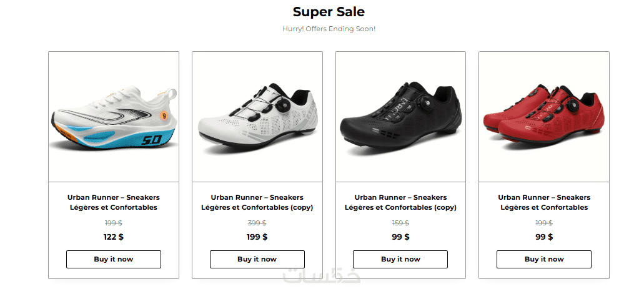Click the white and blue sneaker image

[114, 117]
